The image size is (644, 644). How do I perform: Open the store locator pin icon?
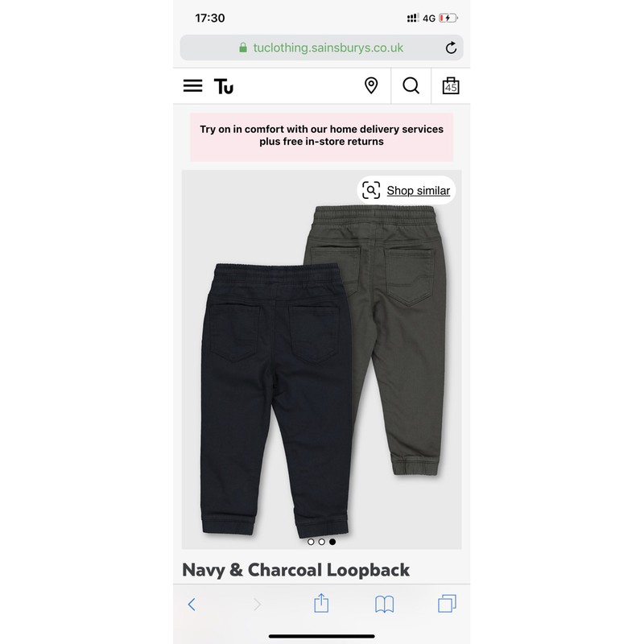pyautogui.click(x=371, y=86)
